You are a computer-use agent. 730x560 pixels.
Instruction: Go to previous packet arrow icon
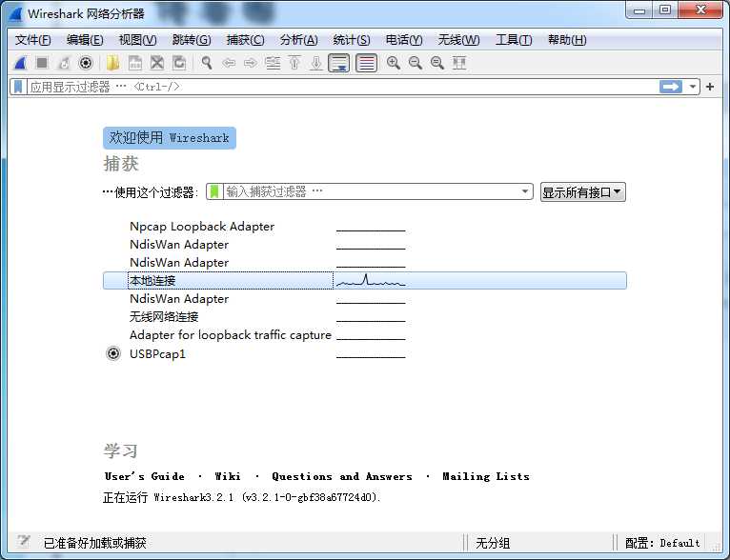pos(229,63)
